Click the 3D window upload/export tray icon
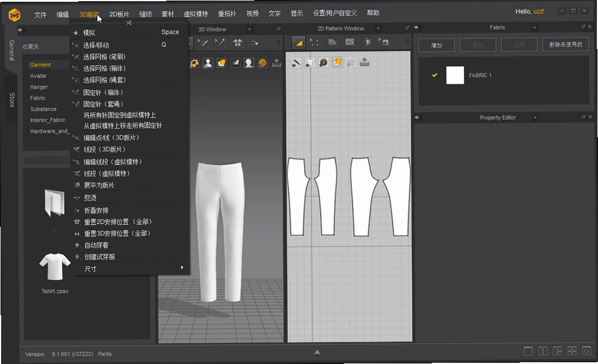The height and width of the screenshot is (364, 598). coord(277,63)
